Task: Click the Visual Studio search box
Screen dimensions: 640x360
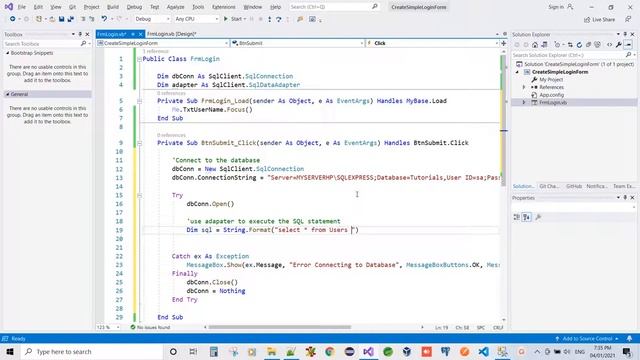Action: (334, 7)
